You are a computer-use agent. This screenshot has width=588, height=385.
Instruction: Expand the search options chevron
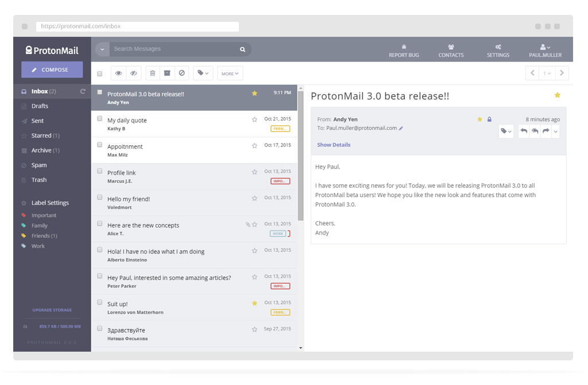click(x=101, y=49)
